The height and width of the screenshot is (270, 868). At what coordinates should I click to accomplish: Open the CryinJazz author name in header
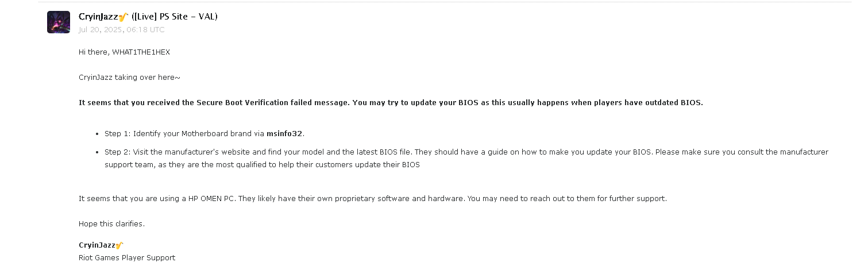(x=98, y=17)
